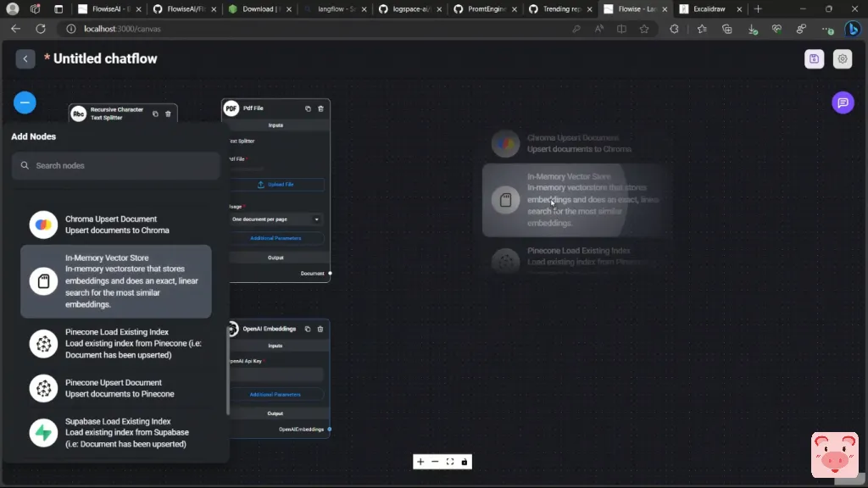
Task: Select Pinecone Upsert Document entry
Action: tap(115, 388)
